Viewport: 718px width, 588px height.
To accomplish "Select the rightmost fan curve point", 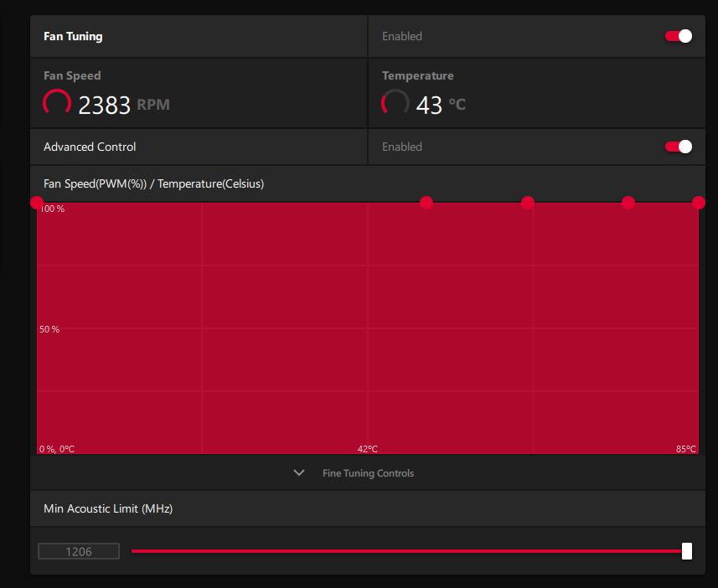I will (698, 203).
